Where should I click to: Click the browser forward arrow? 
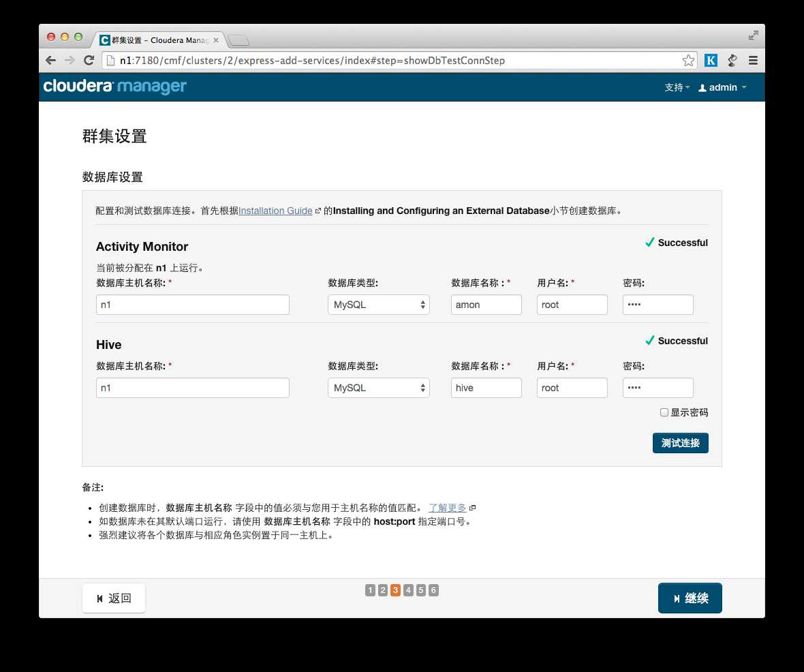(69, 61)
